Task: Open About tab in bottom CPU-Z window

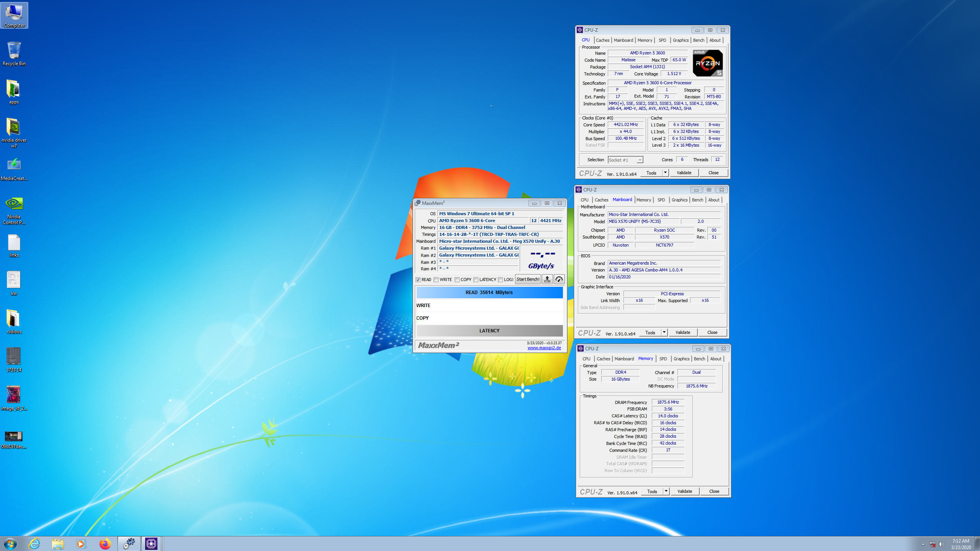Action: (715, 359)
